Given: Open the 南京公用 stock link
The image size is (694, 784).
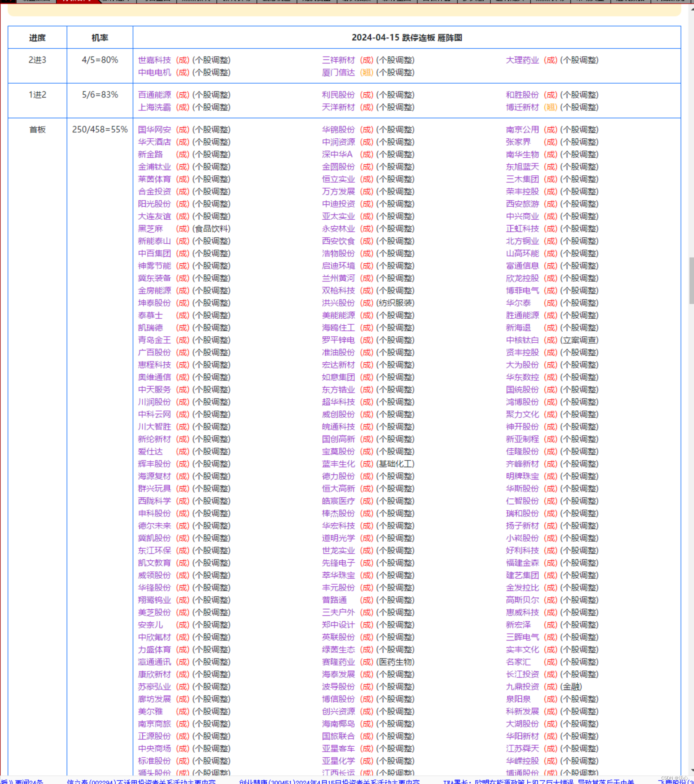Looking at the screenshot, I should tap(523, 130).
